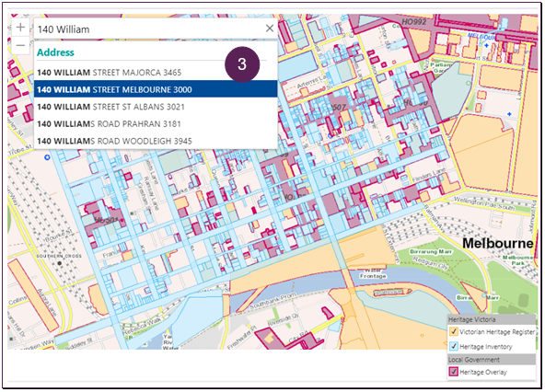
Task: Toggle the Heritage Overlay layer checkbox
Action: tap(453, 372)
